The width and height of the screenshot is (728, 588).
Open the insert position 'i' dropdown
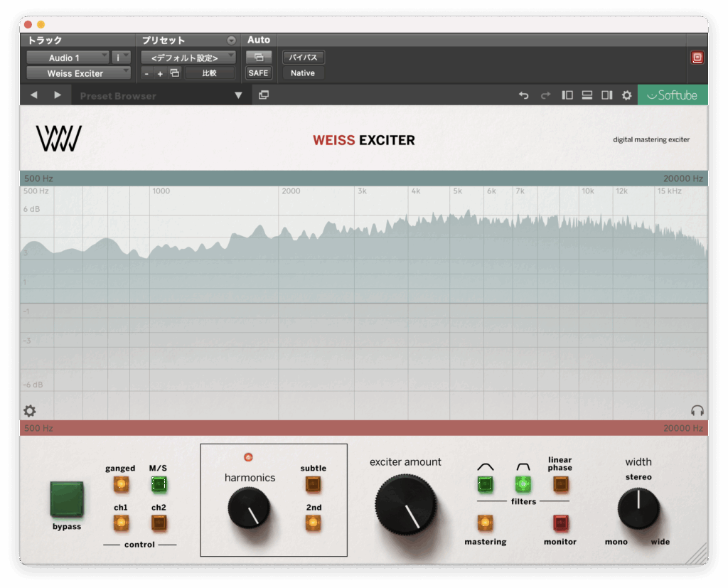(x=121, y=58)
